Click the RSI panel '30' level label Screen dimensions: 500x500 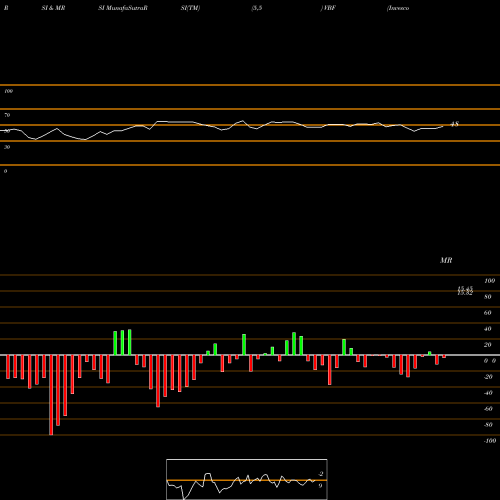pos(7,147)
